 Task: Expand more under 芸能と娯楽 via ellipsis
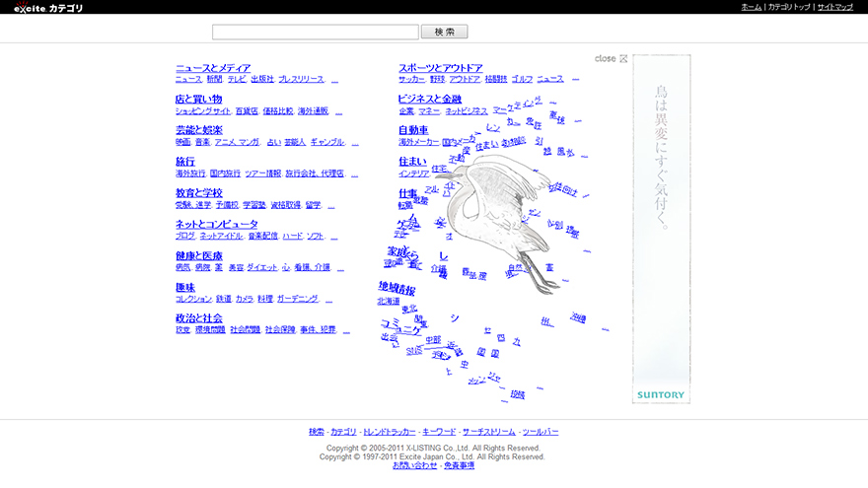[x=355, y=143]
